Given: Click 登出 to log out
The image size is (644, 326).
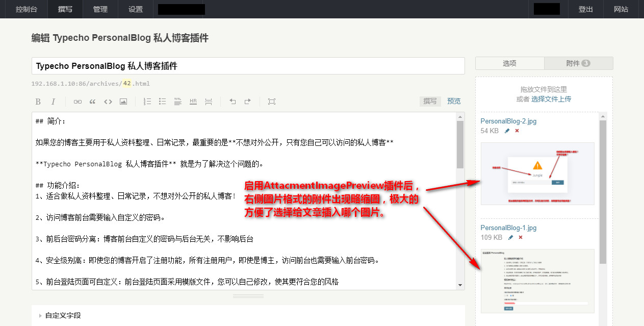Looking at the screenshot, I should click(x=586, y=9).
